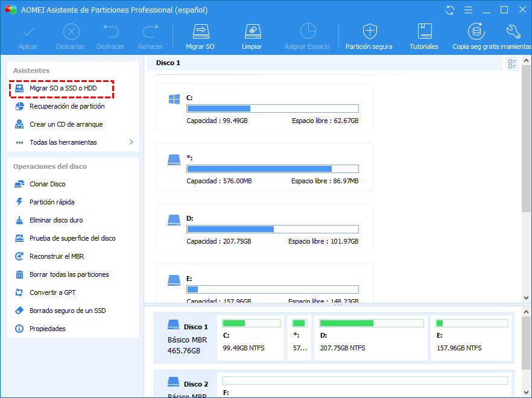Viewport: 532px width, 398px height.
Task: Click the refresh icon in title bar
Action: 450,10
